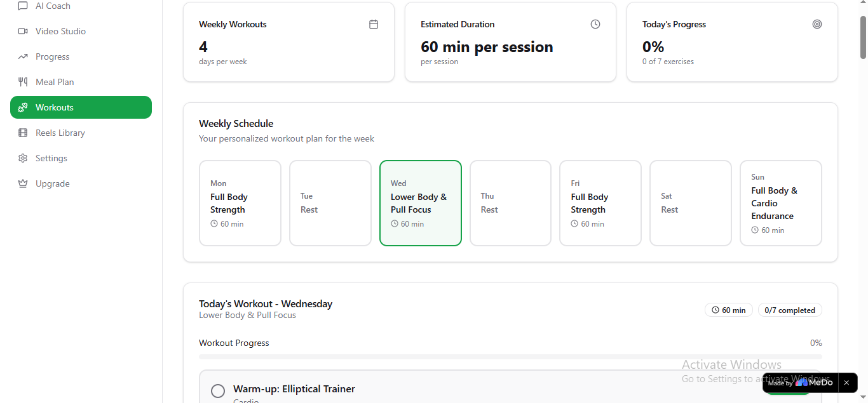Click the Reels Library film icon
The image size is (868, 405).
tap(23, 133)
